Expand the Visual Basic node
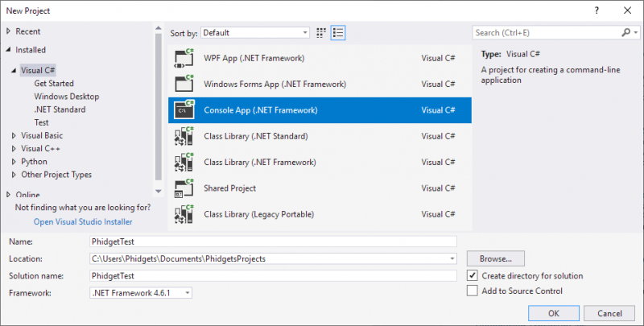This screenshot has width=644, height=326. click(14, 135)
